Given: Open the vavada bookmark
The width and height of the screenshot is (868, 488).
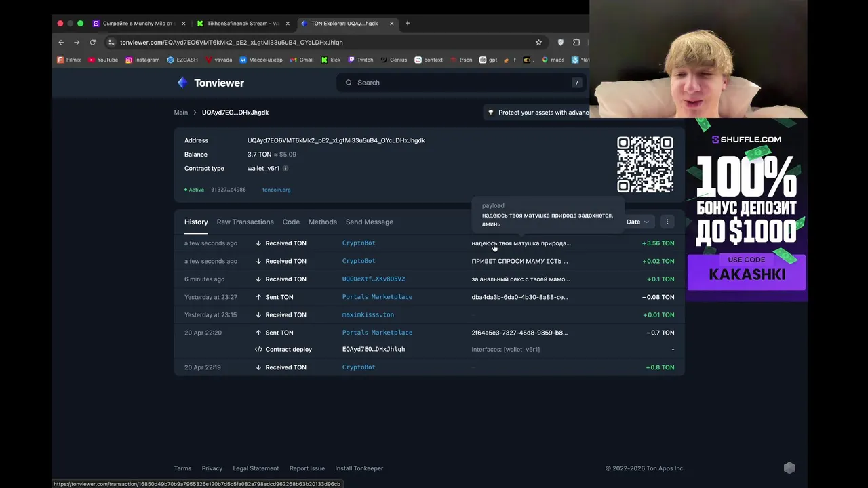Looking at the screenshot, I should [x=218, y=60].
